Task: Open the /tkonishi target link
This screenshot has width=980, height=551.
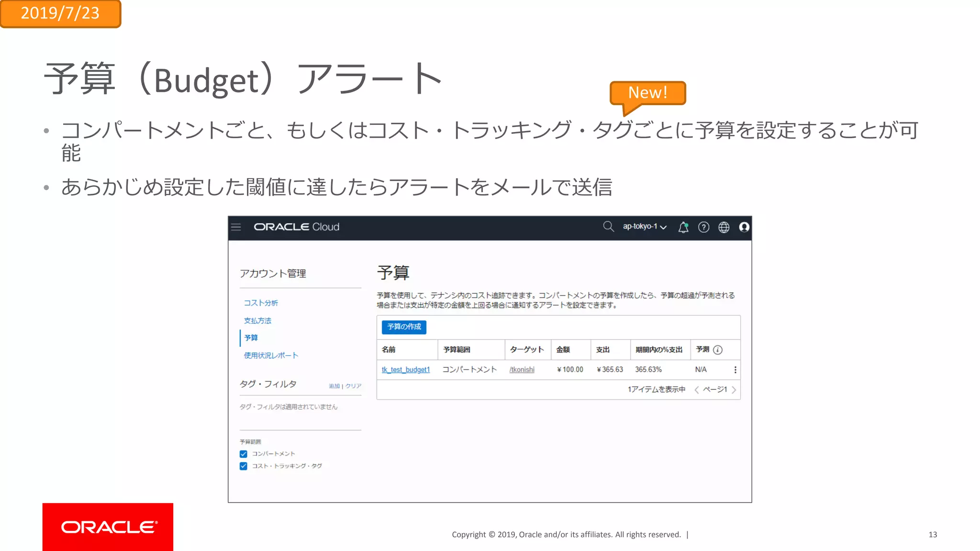Action: [522, 370]
